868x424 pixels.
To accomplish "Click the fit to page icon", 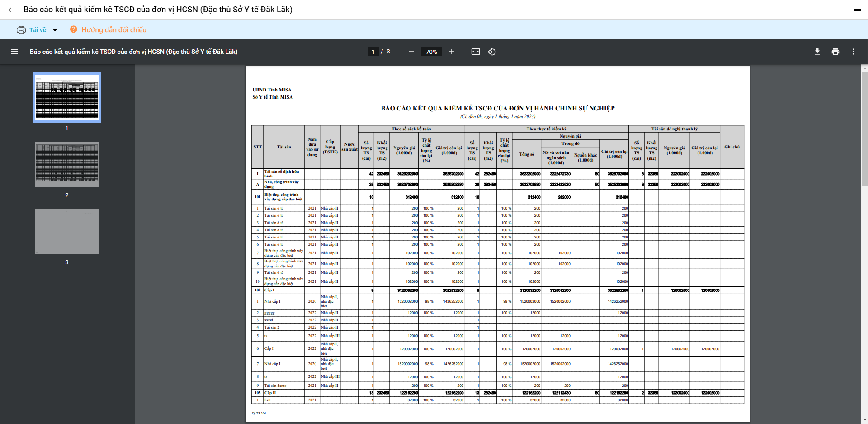I will (476, 52).
